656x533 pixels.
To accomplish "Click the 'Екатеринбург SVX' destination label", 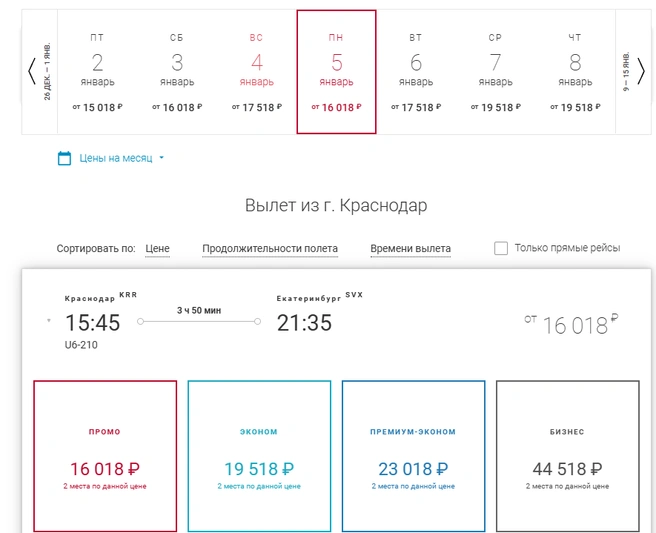I will click(x=320, y=297).
